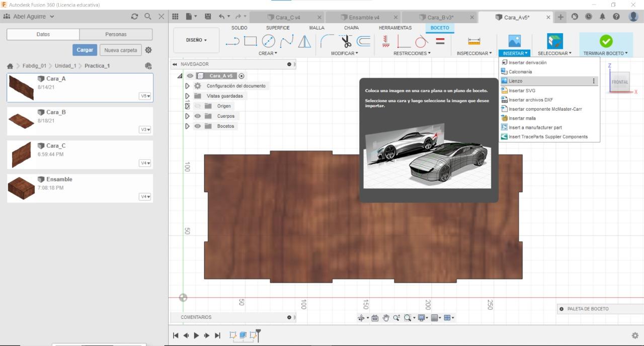
Task: Hide the Cuerpos folder visibility
Action: tap(198, 116)
